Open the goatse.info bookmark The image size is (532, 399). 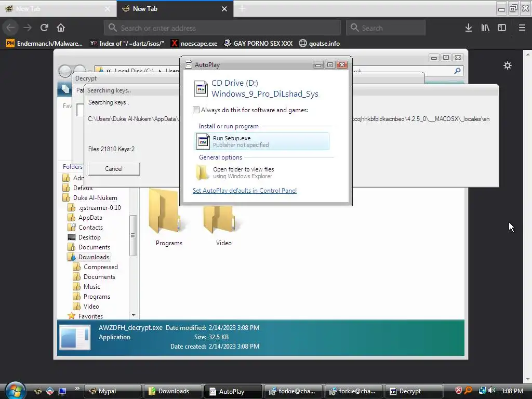coord(320,44)
